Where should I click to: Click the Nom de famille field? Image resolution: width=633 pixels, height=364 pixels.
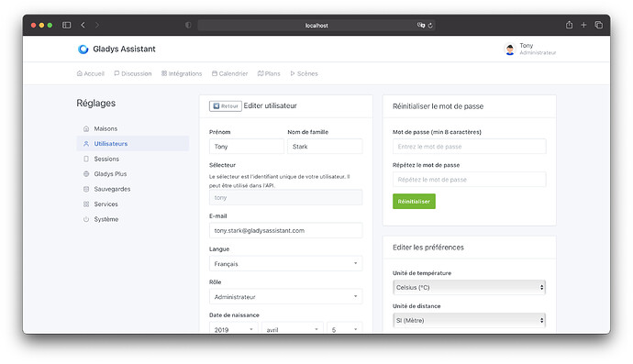point(325,147)
